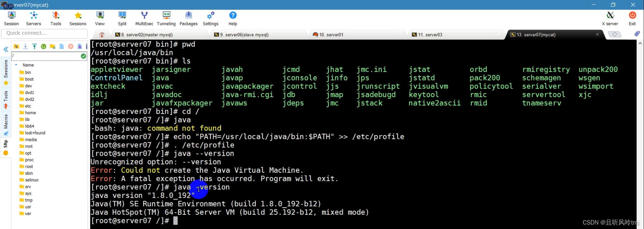Activate MultiExec mode in the toolbar
Image resolution: width=644 pixels, height=229 pixels.
(x=144, y=18)
